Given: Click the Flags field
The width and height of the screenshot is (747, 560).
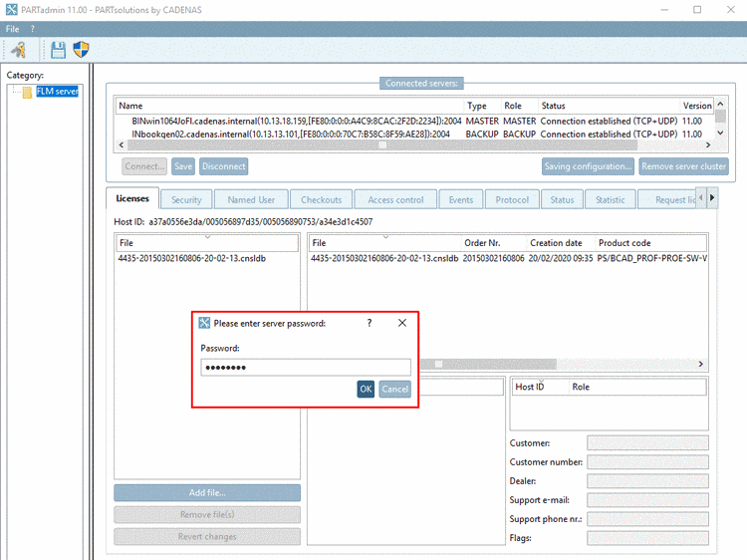Looking at the screenshot, I should pyautogui.click(x=648, y=538).
